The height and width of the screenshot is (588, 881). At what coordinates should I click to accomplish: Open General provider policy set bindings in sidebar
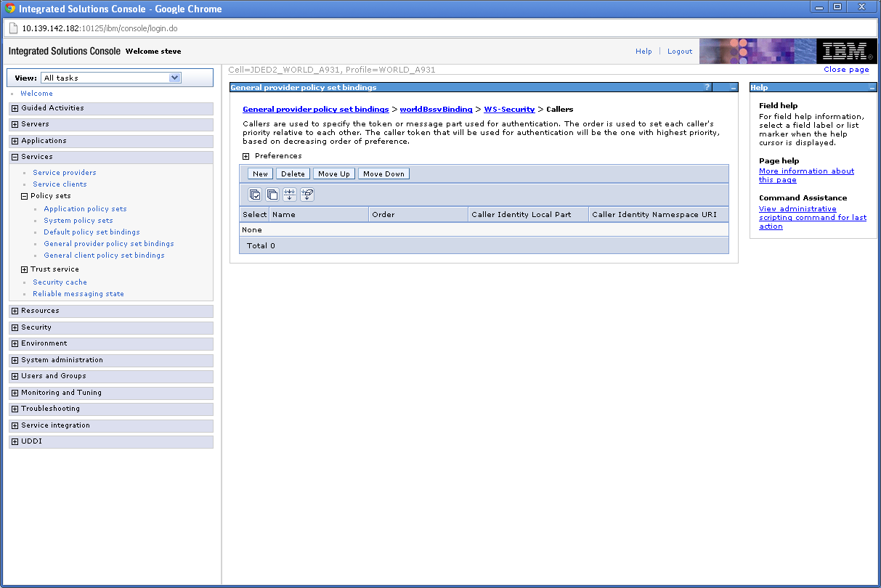(109, 244)
